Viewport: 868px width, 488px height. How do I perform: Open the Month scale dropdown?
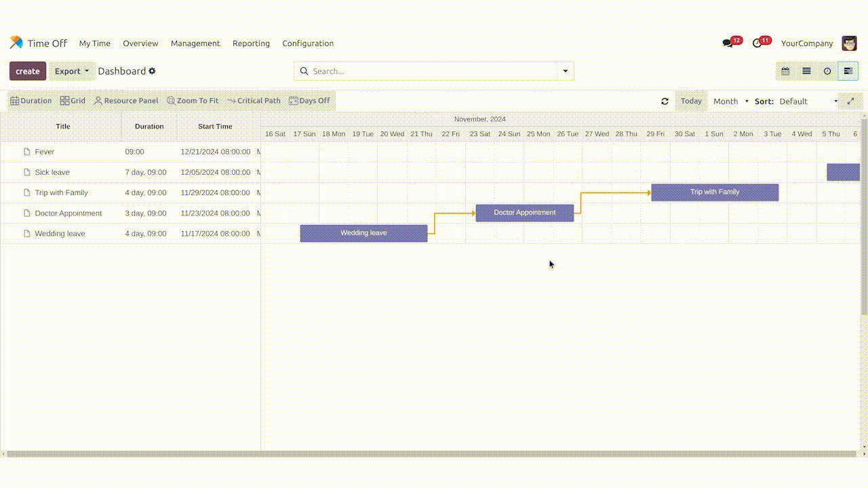tap(730, 101)
